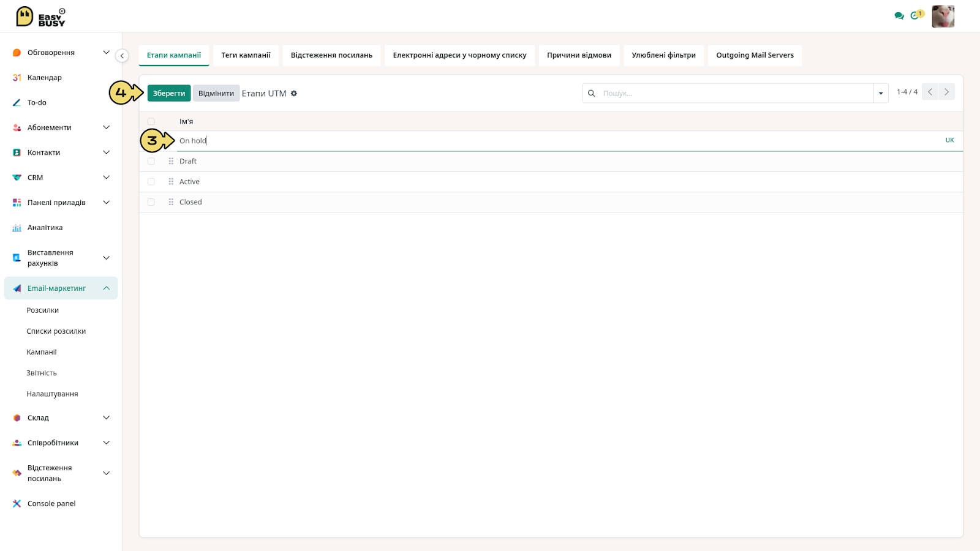
Task: Tick the checkbox for the Draft stage
Action: 151,162
